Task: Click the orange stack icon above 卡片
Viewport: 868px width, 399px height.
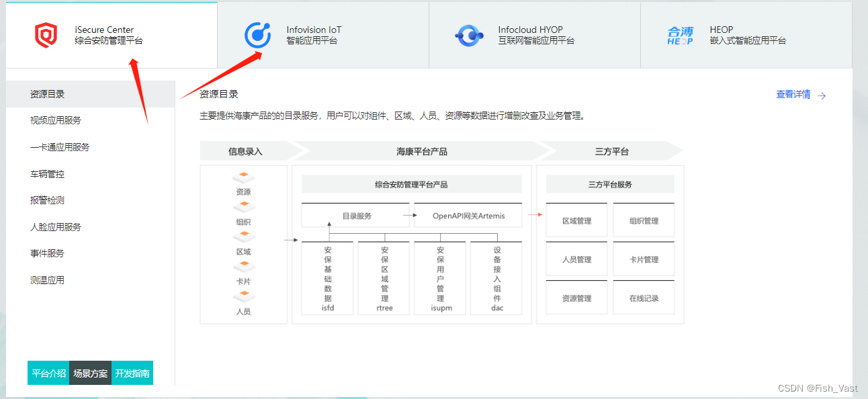Action: [244, 267]
